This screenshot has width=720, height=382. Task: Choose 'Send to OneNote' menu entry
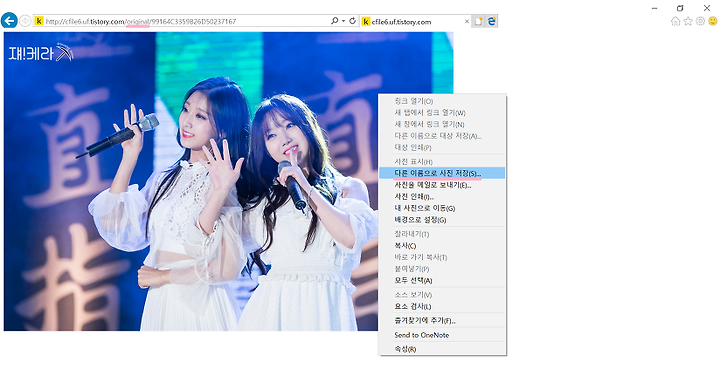tap(442, 335)
